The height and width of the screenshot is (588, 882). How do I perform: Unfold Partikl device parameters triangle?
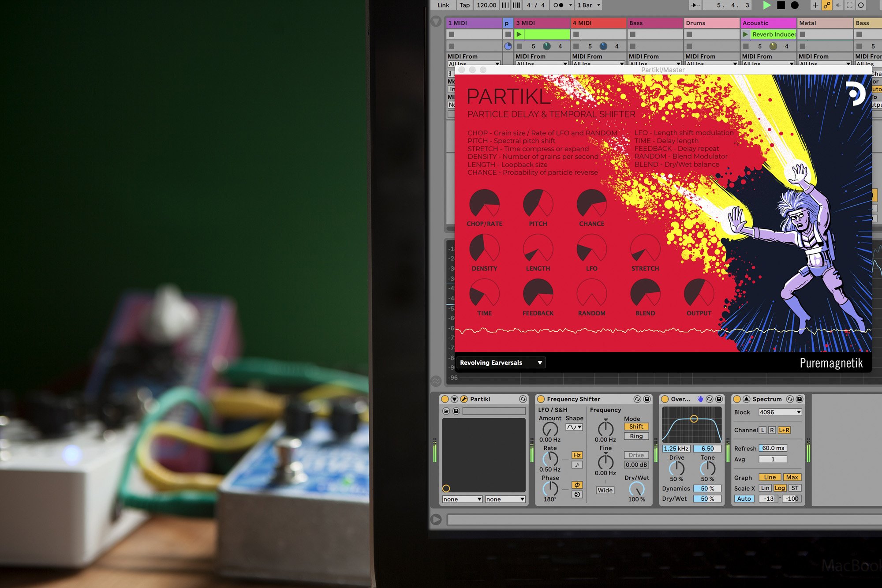[x=454, y=399]
